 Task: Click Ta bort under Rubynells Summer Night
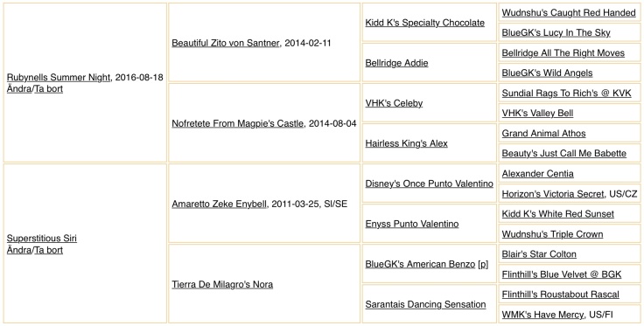[x=48, y=88]
